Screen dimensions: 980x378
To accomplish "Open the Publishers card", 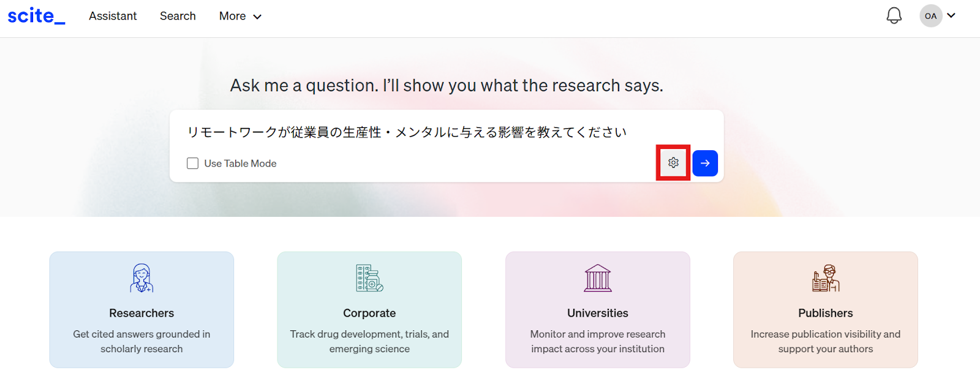I will 826,310.
